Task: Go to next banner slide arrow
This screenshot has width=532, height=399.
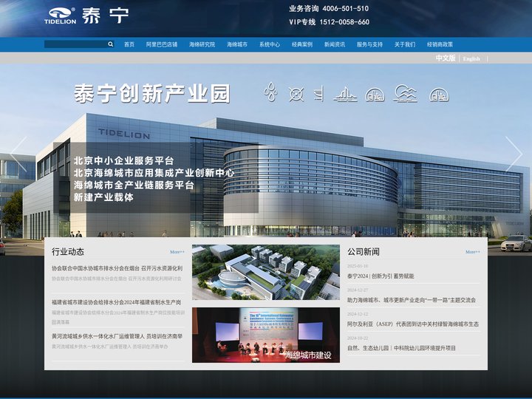Action: tap(514, 154)
